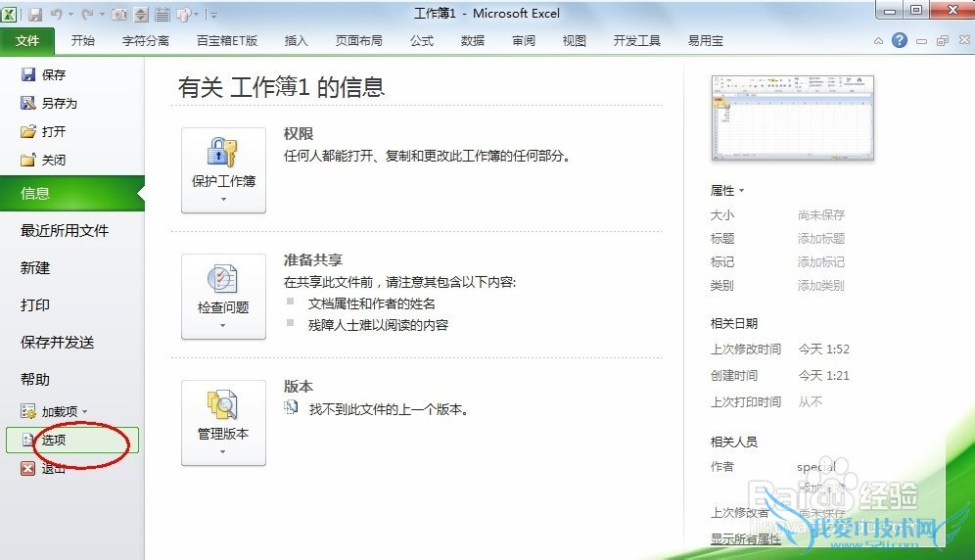Click 添加类别 to add a category
Image resolution: width=975 pixels, height=560 pixels.
coord(820,286)
